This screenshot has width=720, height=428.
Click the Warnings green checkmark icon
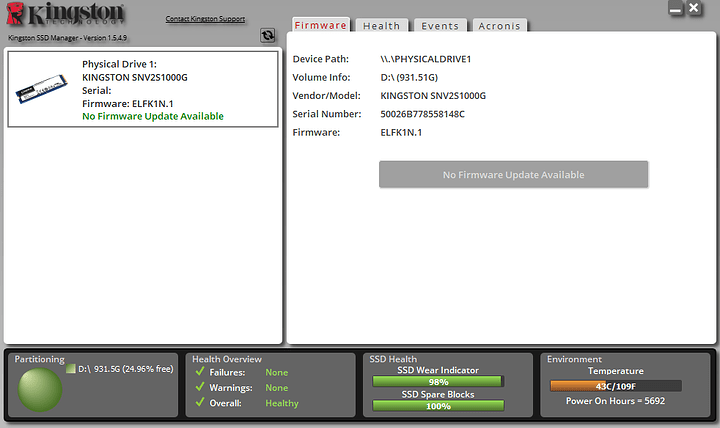pos(200,387)
